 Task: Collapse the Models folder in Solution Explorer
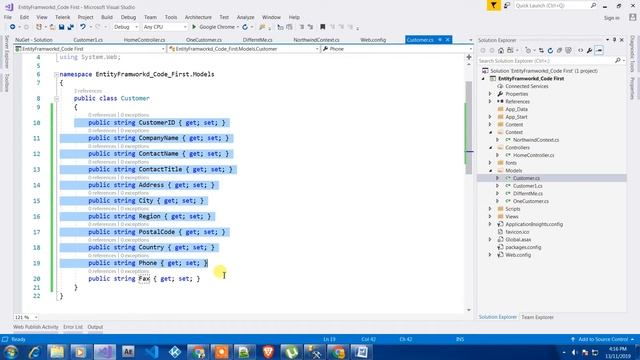click(490, 171)
